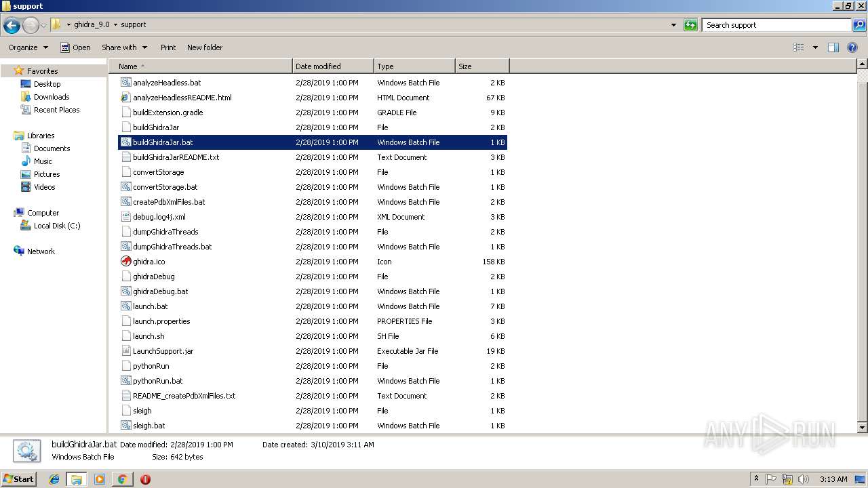Click in the Search support field
Image resolution: width=868 pixels, height=488 pixels.
click(777, 25)
